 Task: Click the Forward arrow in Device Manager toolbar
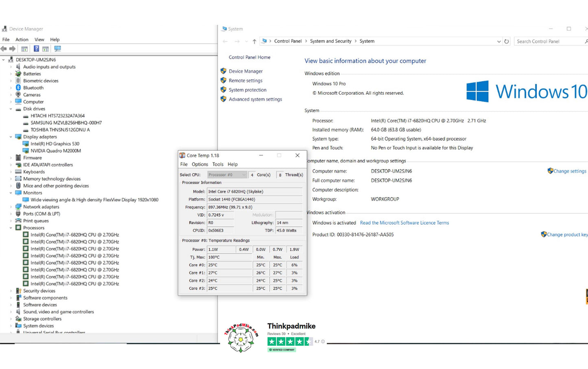pos(12,49)
